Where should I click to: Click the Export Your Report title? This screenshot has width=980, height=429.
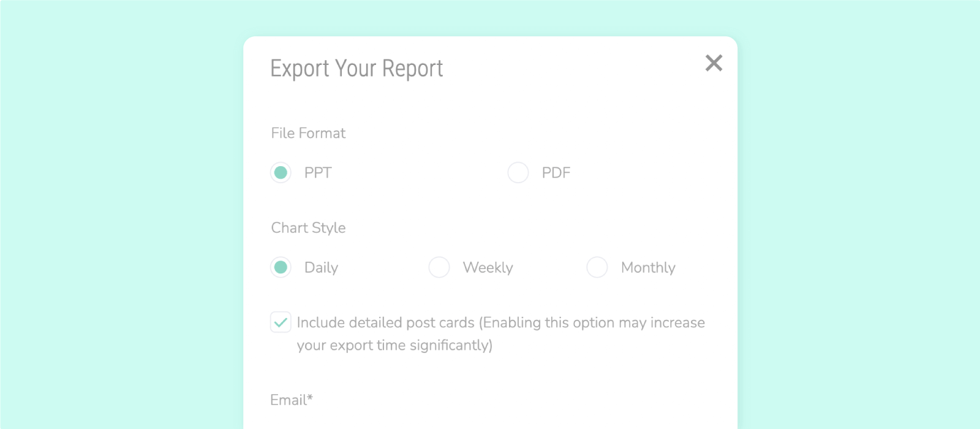356,69
